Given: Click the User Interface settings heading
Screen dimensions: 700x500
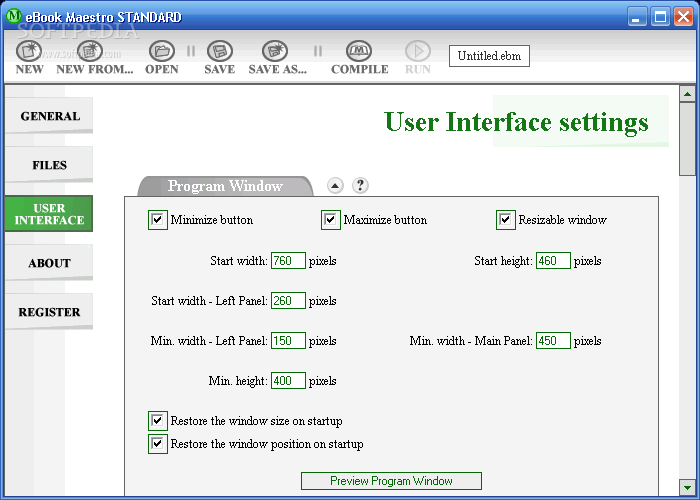Looking at the screenshot, I should (x=516, y=122).
